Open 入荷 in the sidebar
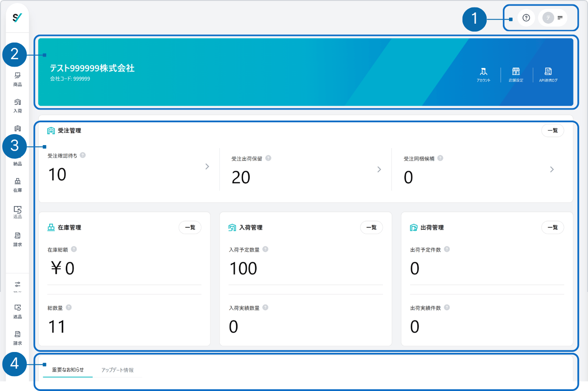This screenshot has height=391, width=588. [18, 106]
